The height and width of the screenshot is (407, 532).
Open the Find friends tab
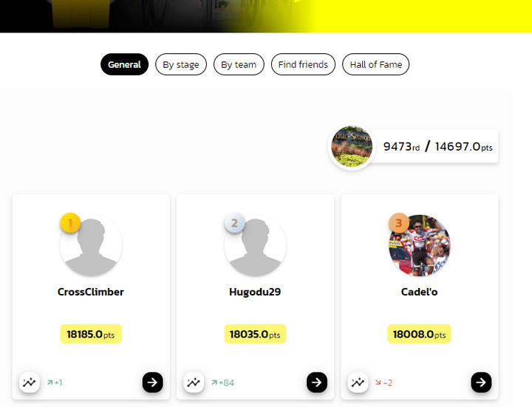coord(303,64)
